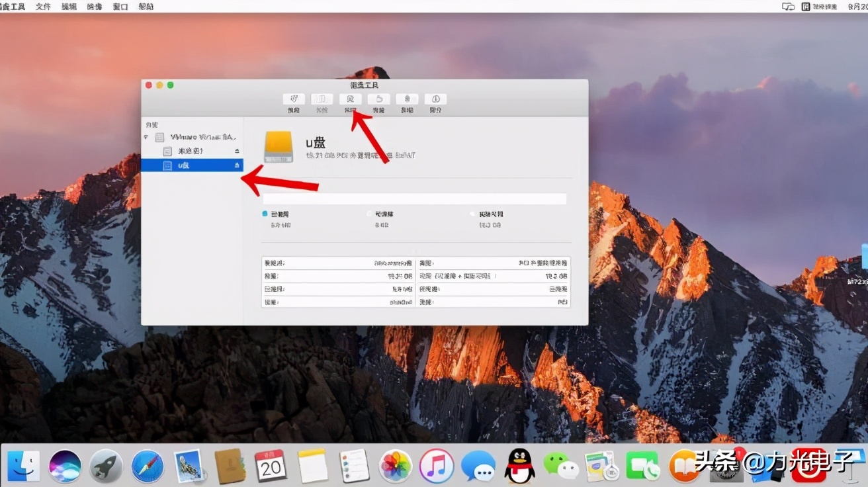Screen dimensions: 868x487
Task: Open the 窗口 menu
Action: (120, 6)
